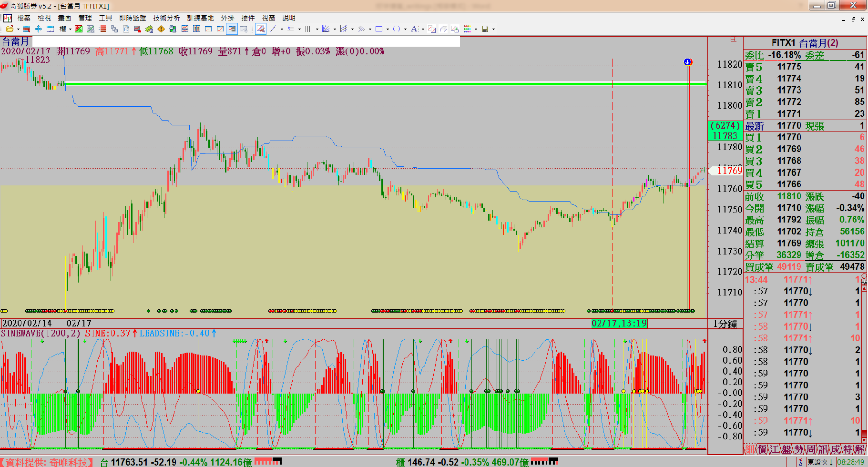Click the red-blue quote list icon
Image resolution: width=868 pixels, height=467 pixels.
pyautogui.click(x=26, y=29)
